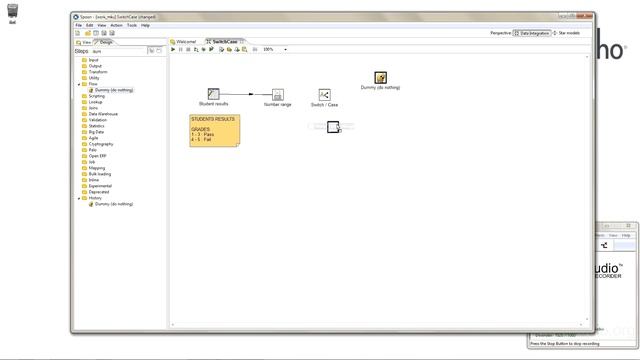This screenshot has height=360, width=640.
Task: Open the View menu in Spoon
Action: (x=102, y=25)
